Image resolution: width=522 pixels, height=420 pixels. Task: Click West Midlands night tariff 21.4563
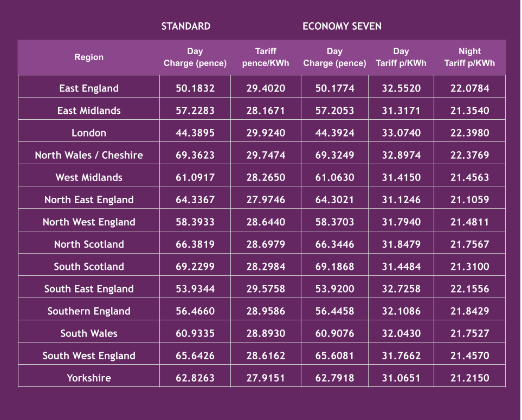(469, 177)
